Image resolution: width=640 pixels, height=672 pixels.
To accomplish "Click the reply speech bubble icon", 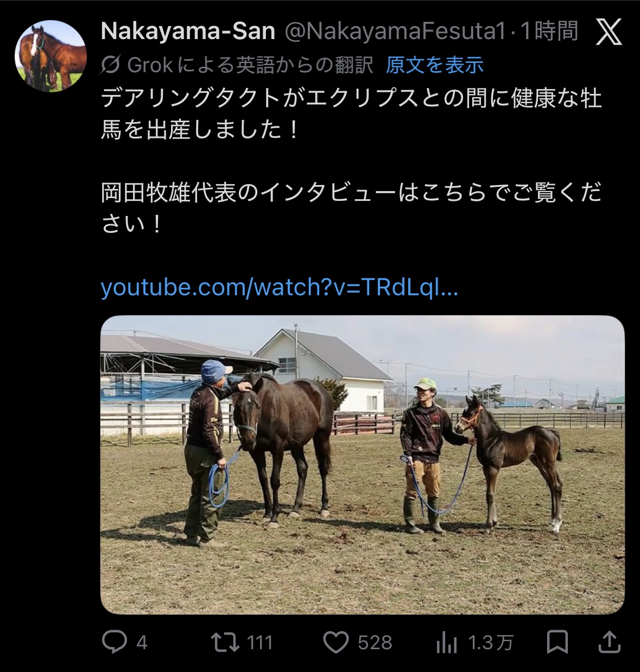I will (115, 643).
